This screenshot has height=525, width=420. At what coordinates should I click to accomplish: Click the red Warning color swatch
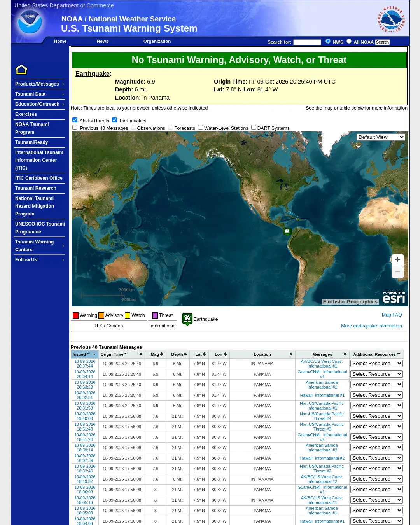coord(76,315)
